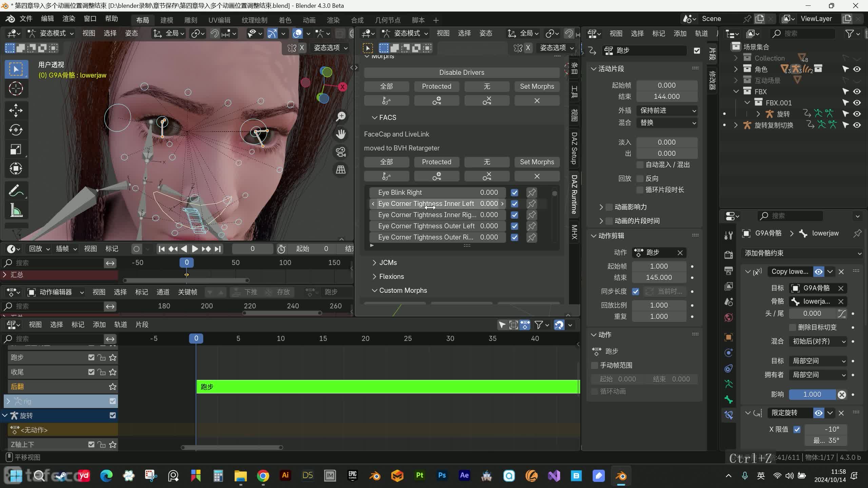Open DAZ Runtime sidebar tab

pos(574,195)
